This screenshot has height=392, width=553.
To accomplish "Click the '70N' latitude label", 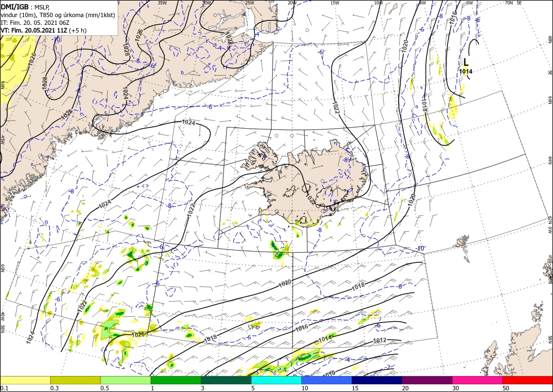I will [x=509, y=3].
